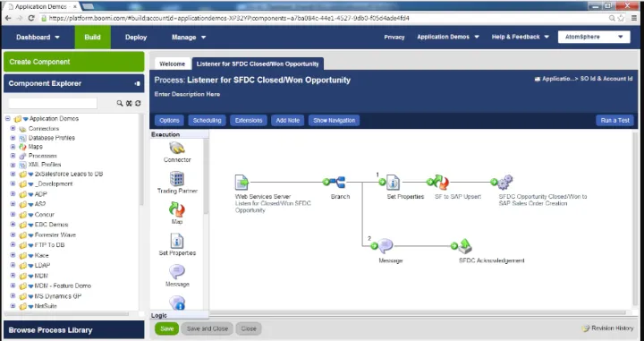The image size is (644, 341).
Task: Select the SF to SAP Upsert map shape
Action: [x=441, y=182]
